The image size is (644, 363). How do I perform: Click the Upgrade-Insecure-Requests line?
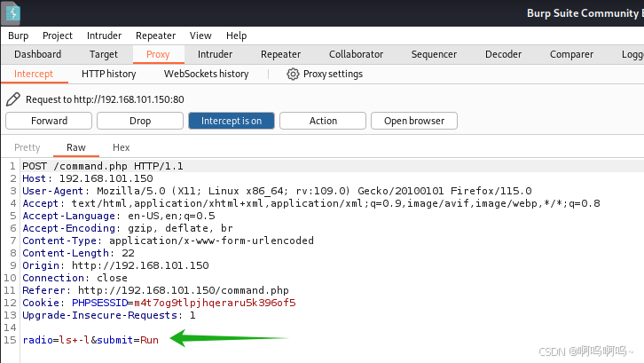point(109,315)
